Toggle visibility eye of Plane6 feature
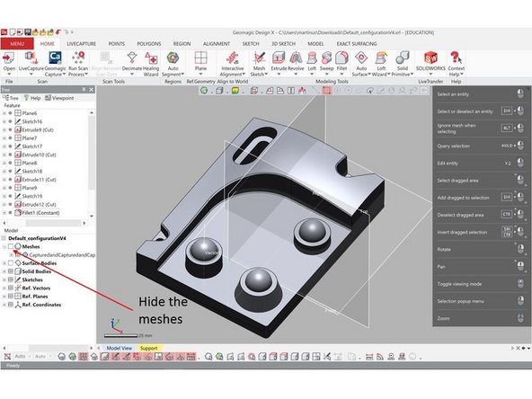 coord(11,113)
